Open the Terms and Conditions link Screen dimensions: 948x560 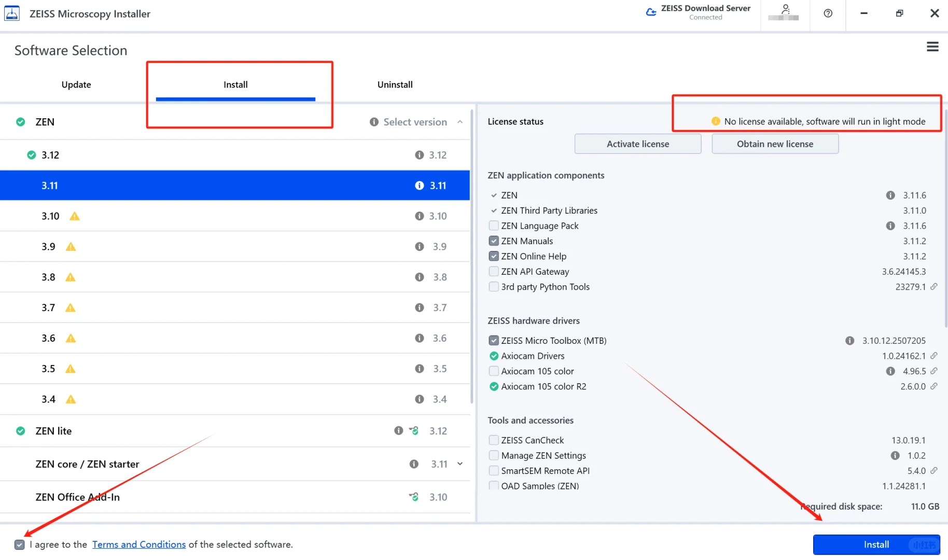139,544
